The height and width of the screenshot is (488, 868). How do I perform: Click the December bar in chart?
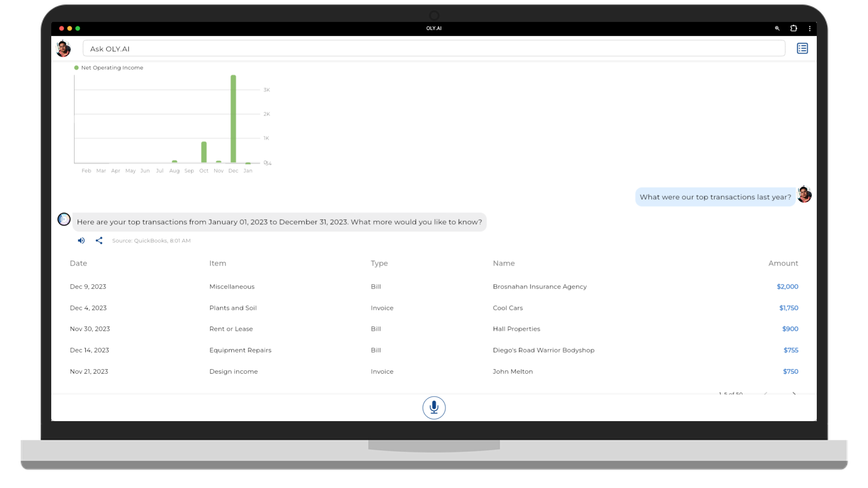point(233,118)
